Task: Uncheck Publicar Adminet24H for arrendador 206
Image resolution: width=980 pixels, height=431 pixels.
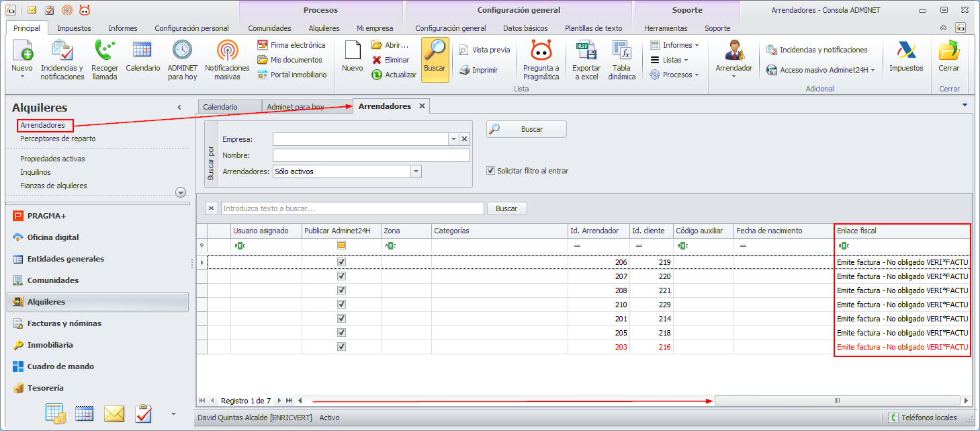Action: pos(341,262)
